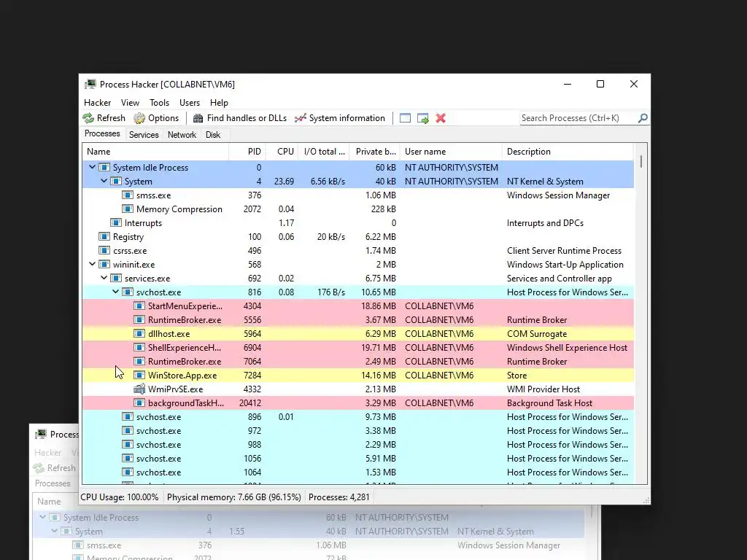Sort by the PID column header
747x560 pixels.
[x=247, y=152]
